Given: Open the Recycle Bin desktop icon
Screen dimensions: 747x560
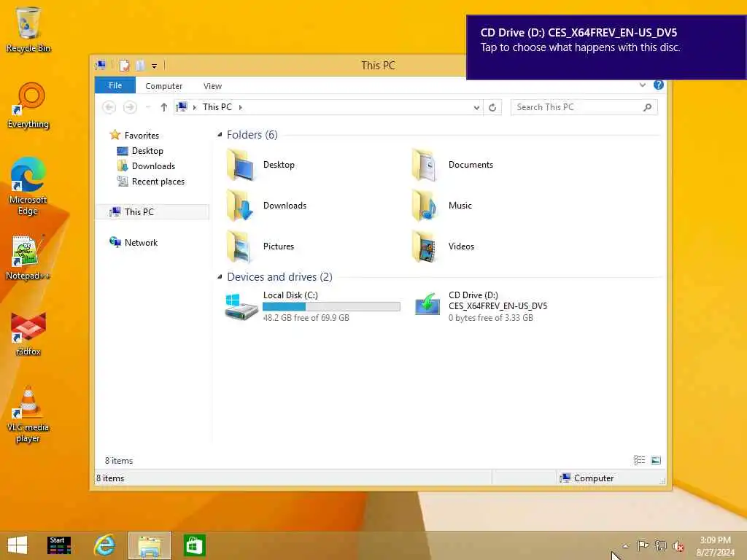Looking at the screenshot, I should coord(28,29).
